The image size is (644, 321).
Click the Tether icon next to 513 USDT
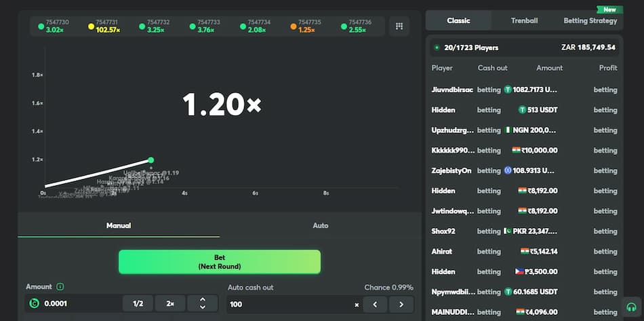[x=523, y=110]
